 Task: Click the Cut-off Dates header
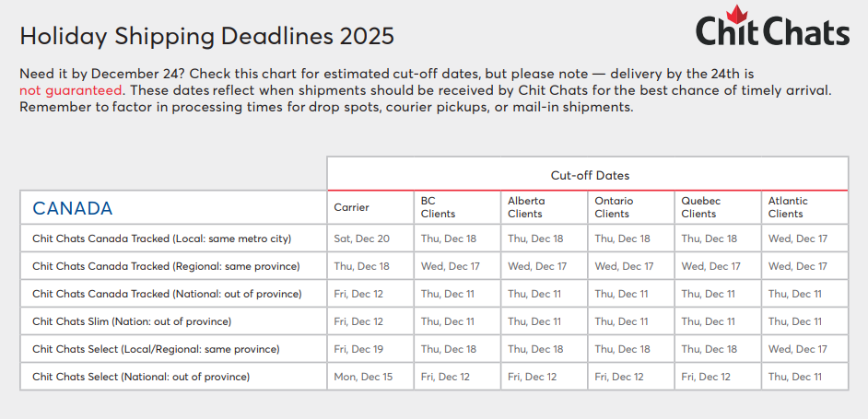pyautogui.click(x=590, y=175)
